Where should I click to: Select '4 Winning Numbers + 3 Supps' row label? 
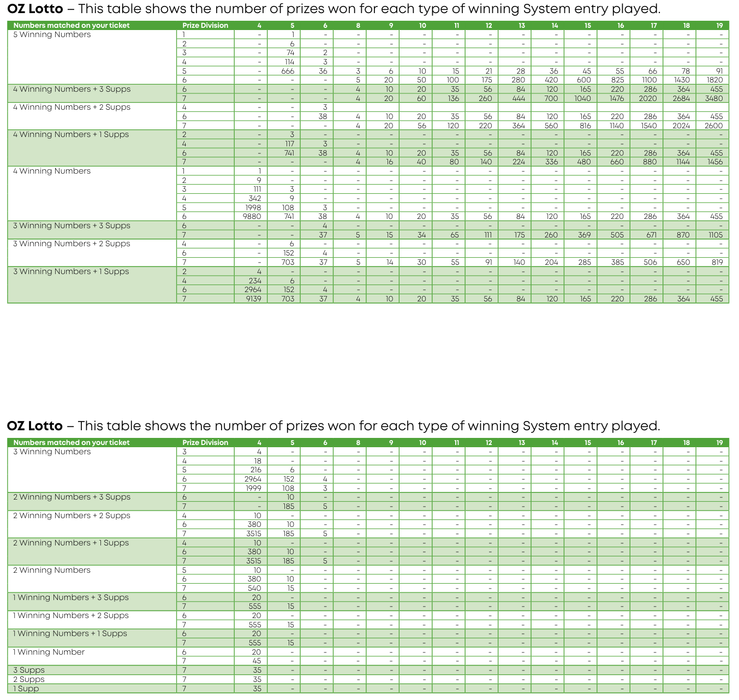pos(71,89)
